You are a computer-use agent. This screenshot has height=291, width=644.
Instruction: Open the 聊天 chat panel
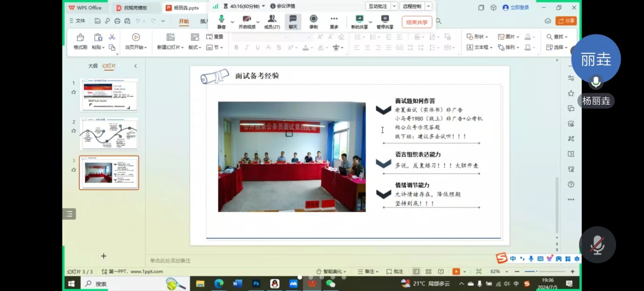pos(293,19)
